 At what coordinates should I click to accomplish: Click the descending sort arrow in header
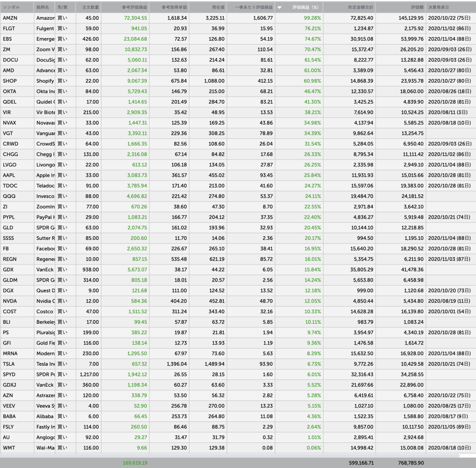279,8
